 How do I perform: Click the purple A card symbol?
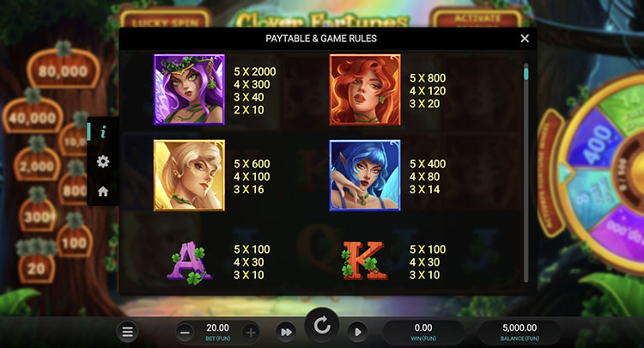point(190,262)
